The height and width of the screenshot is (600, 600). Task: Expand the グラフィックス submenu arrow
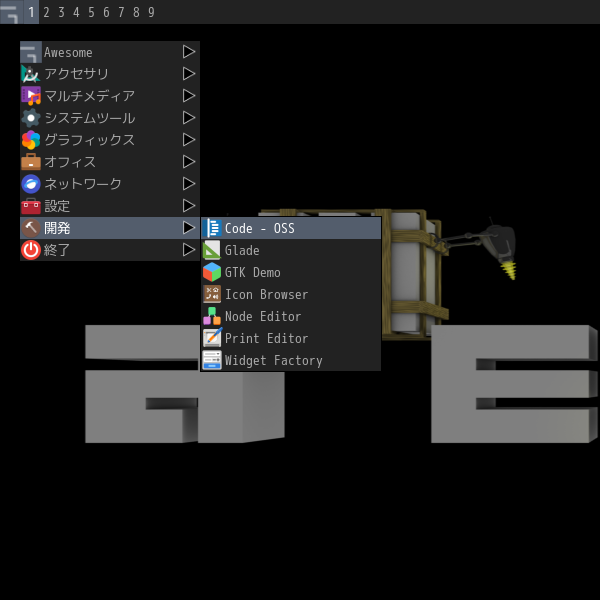click(x=189, y=140)
